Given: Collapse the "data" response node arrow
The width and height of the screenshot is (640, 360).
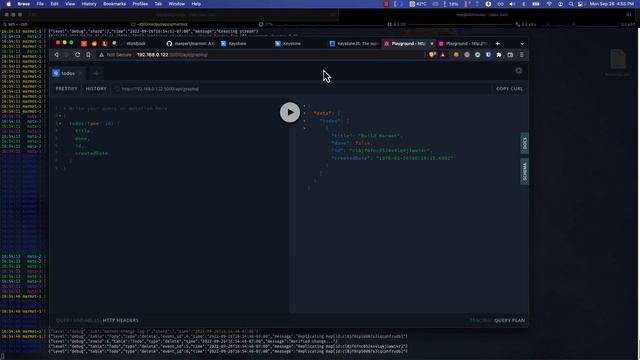Looking at the screenshot, I should coord(304,113).
